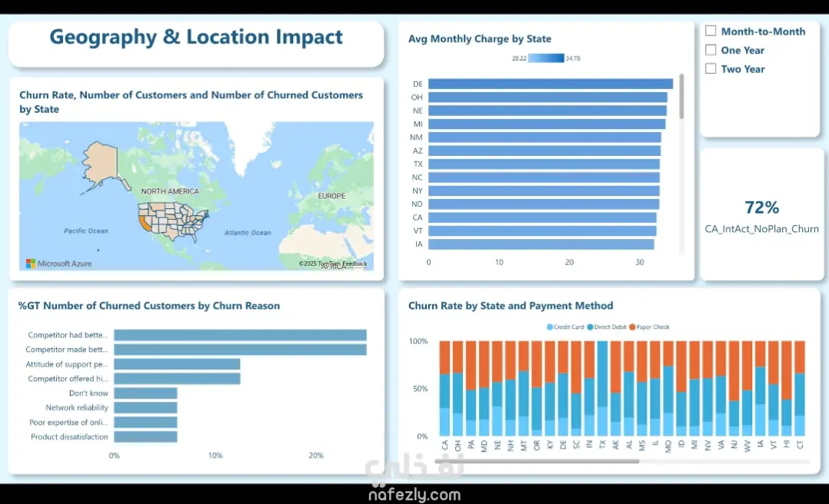The image size is (829, 504).
Task: Click the 'Don't know' churn reason bar
Action: 145,393
